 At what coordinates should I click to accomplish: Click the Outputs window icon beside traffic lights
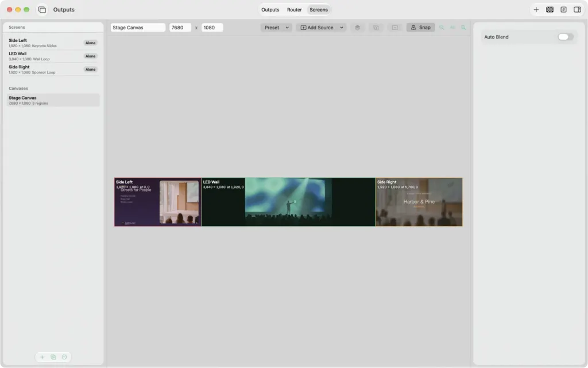(42, 10)
